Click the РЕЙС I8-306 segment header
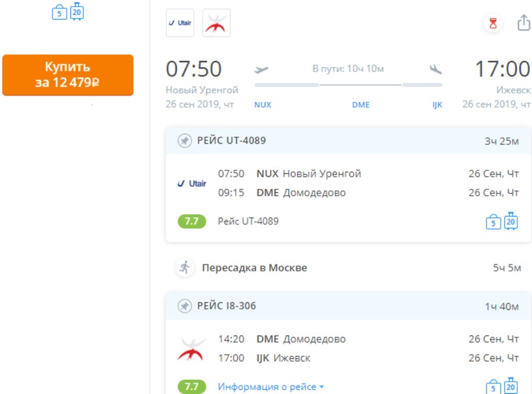Viewport: 532px width, 394px height. pos(226,306)
